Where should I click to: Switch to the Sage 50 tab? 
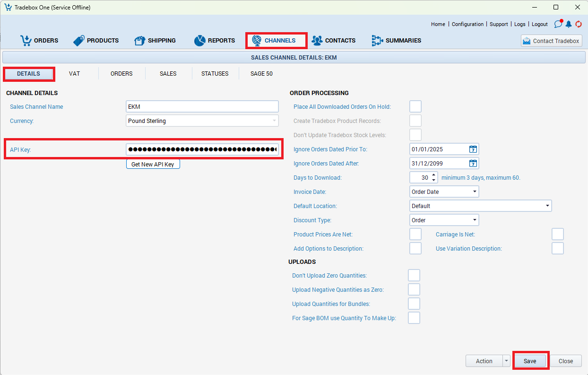[261, 74]
